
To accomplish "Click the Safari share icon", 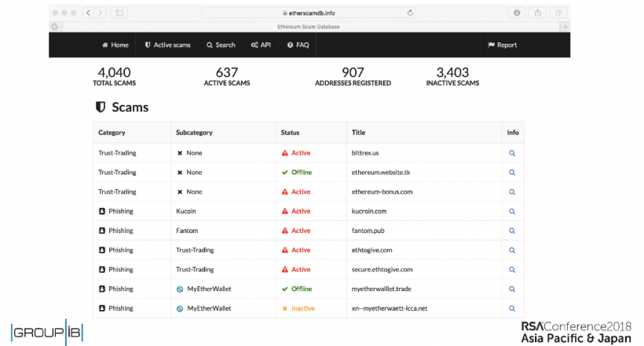I will (537, 13).
